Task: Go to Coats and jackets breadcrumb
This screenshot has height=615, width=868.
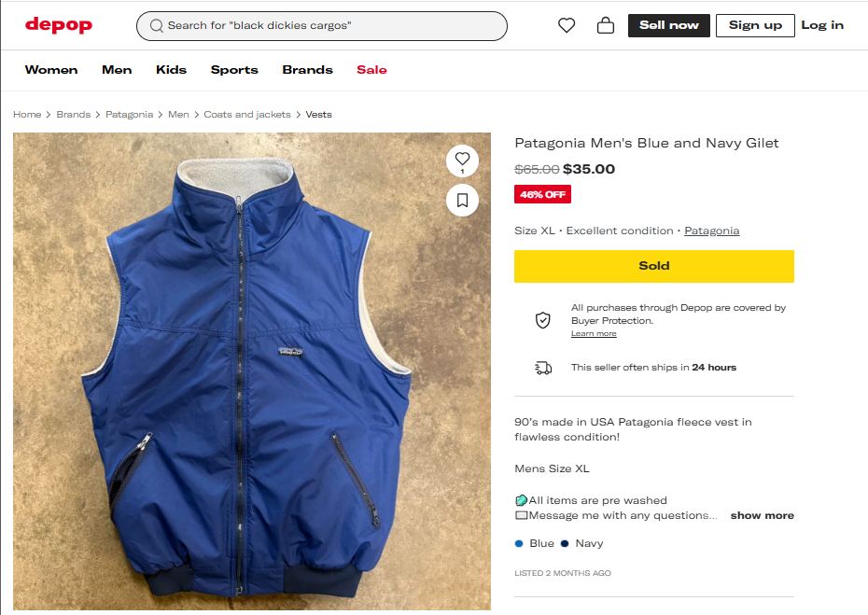Action: tap(247, 115)
